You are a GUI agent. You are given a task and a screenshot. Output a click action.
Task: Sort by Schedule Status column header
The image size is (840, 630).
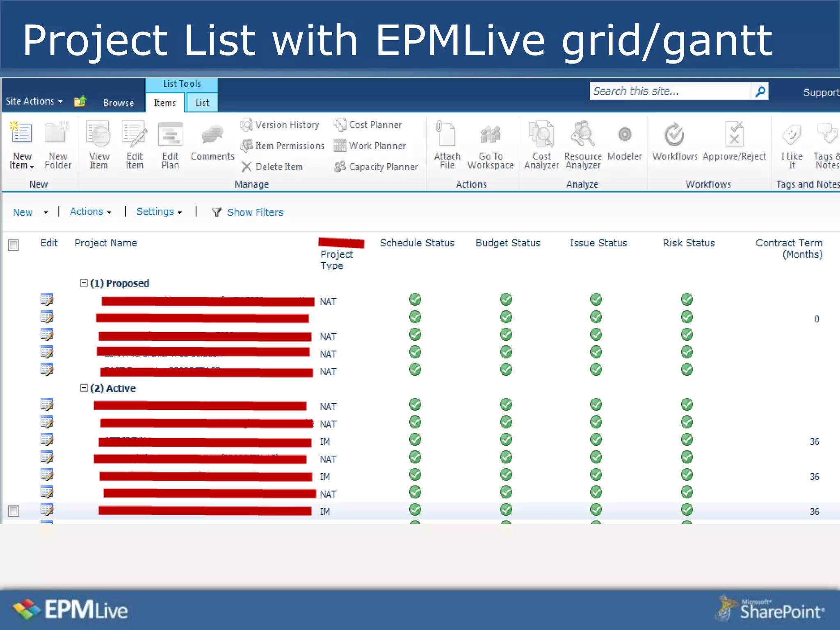(x=417, y=243)
